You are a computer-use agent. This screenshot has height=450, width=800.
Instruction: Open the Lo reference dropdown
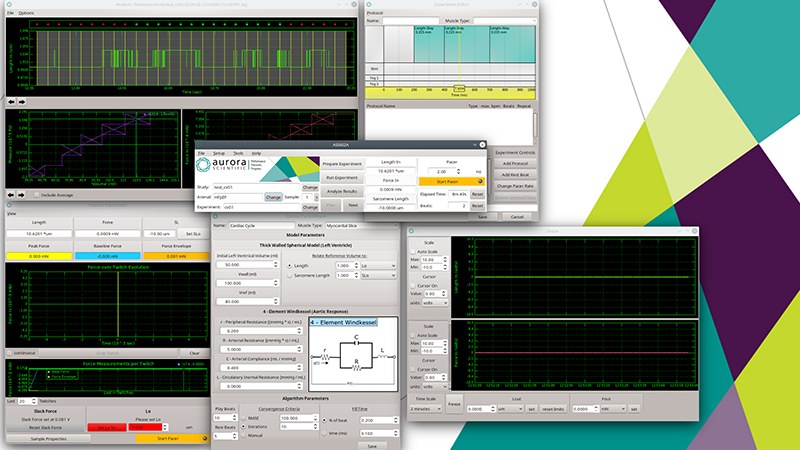tap(378, 266)
